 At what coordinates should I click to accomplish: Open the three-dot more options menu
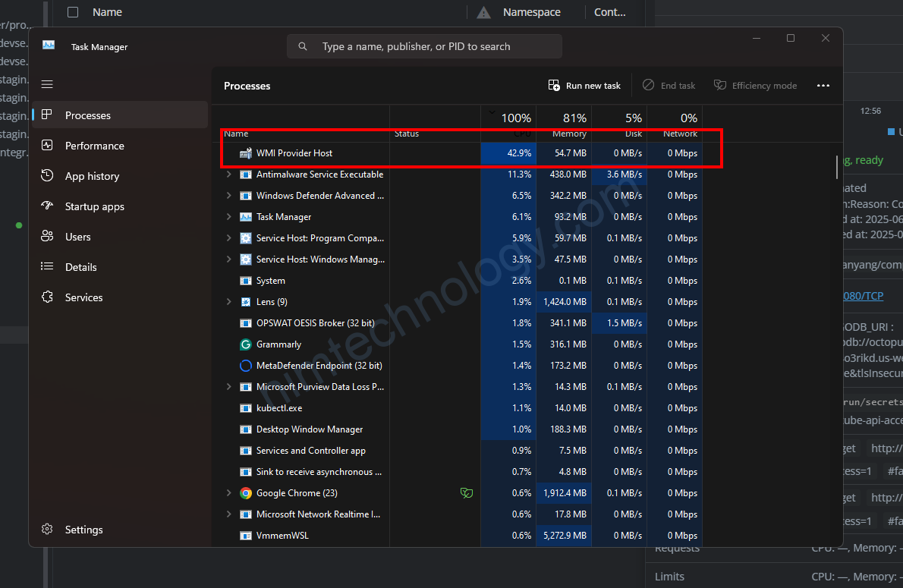pyautogui.click(x=823, y=86)
